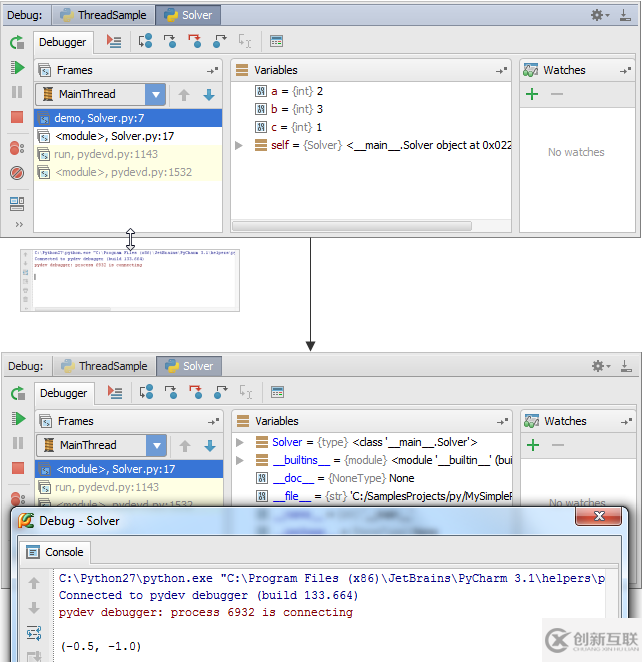
Task: Resume program in upper Debug panel
Action: coord(17,68)
